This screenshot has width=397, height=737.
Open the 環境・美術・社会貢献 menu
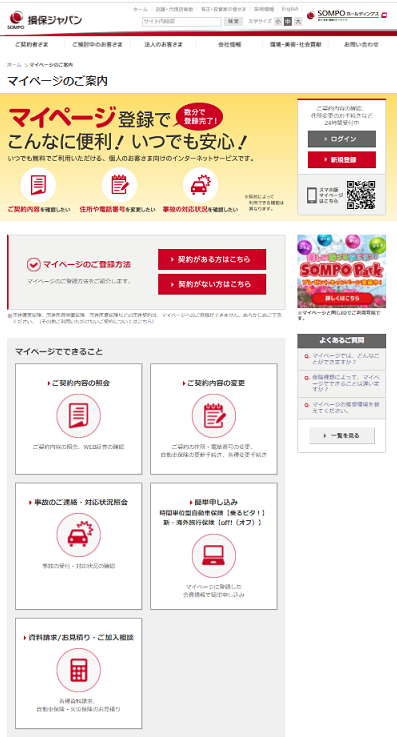coord(295,45)
